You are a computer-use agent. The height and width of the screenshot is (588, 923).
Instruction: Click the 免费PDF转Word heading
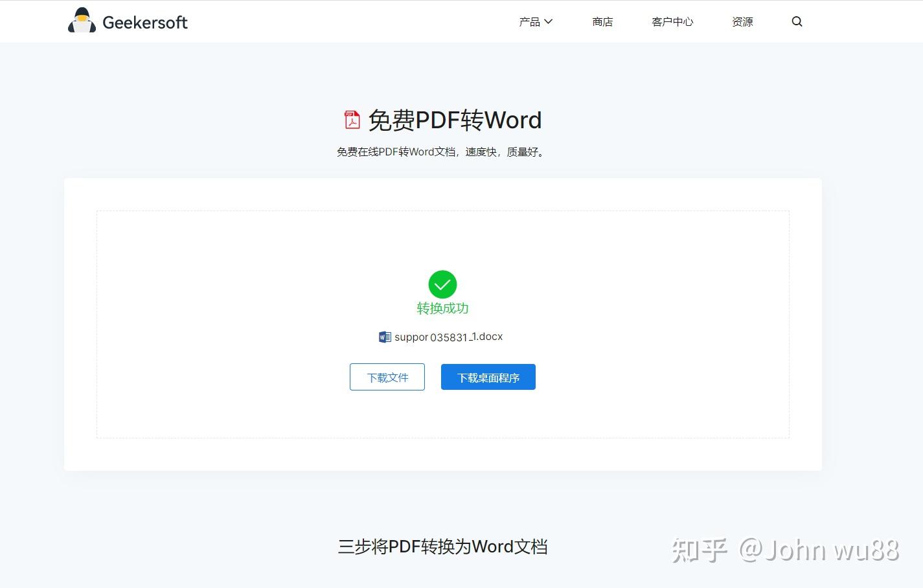(x=455, y=120)
